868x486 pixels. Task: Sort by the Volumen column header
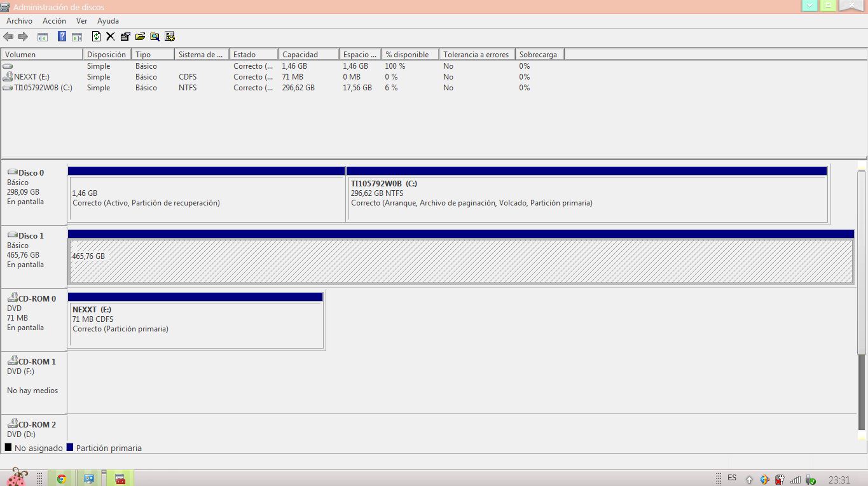tap(42, 55)
